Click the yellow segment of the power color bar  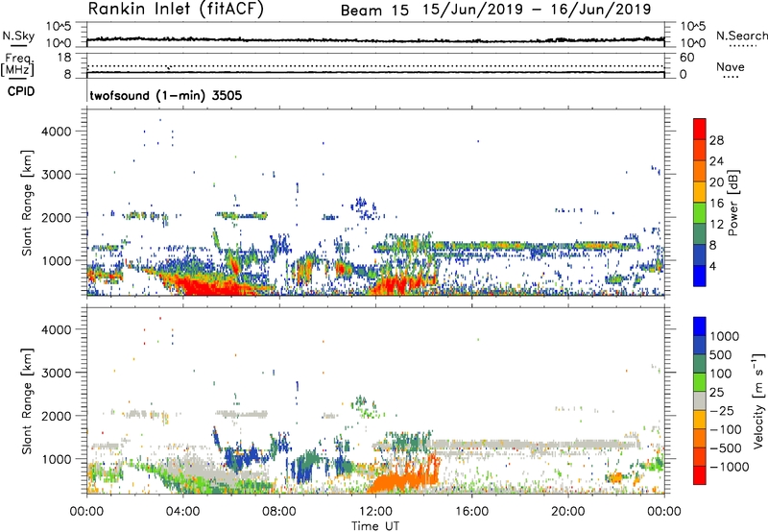[x=700, y=192]
